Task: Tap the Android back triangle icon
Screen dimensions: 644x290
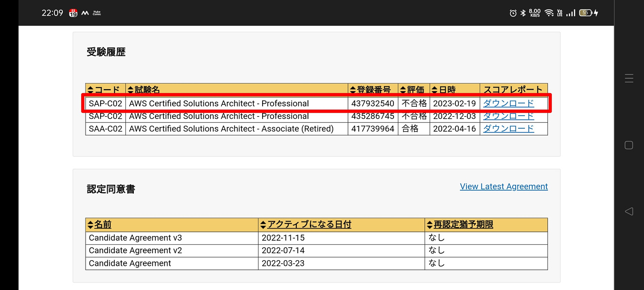Action: [629, 211]
